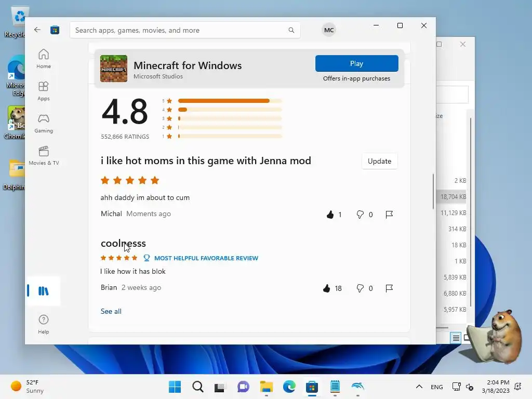Switch background Explorer to details view icon
532x399 pixels.
pos(456,338)
